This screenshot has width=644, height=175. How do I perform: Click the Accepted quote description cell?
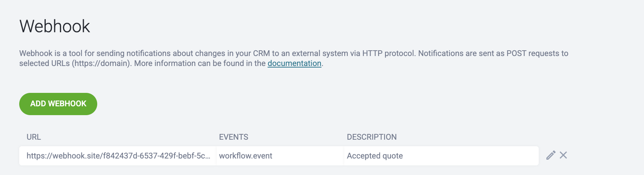point(441,156)
